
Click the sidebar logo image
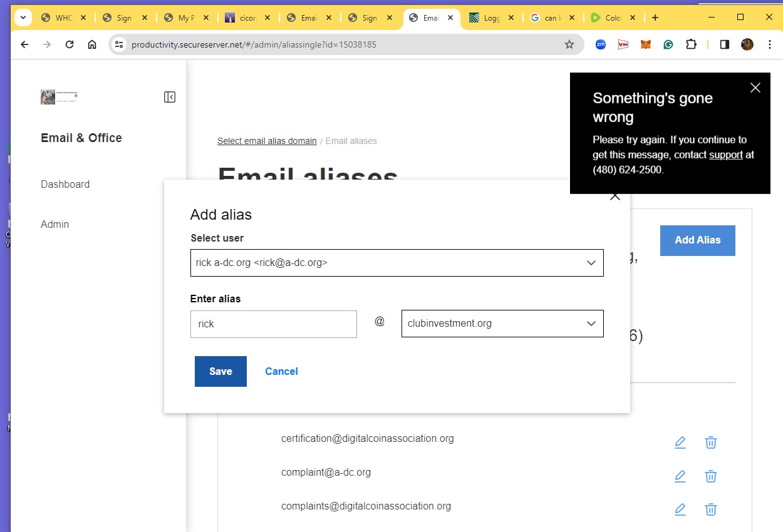click(x=59, y=97)
